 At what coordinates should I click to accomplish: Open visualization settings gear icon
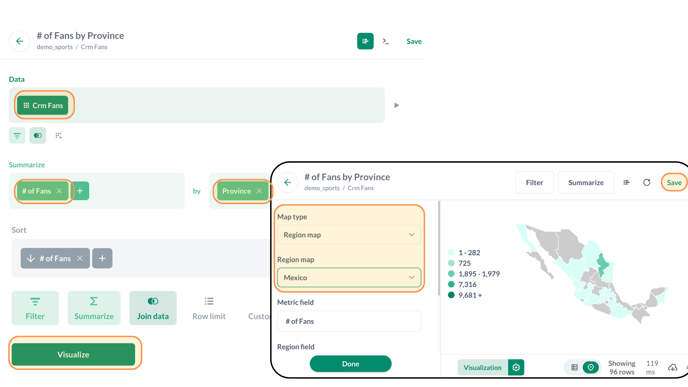pos(516,368)
